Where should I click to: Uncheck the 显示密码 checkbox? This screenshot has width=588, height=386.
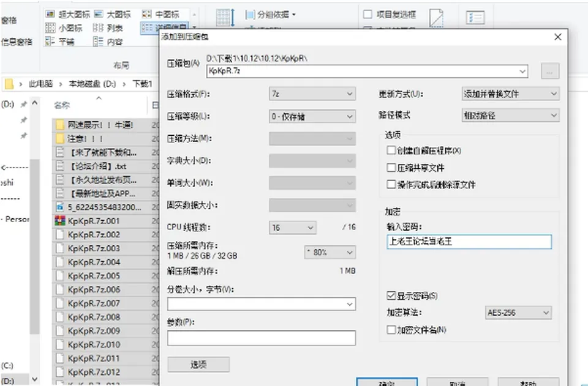click(x=391, y=296)
